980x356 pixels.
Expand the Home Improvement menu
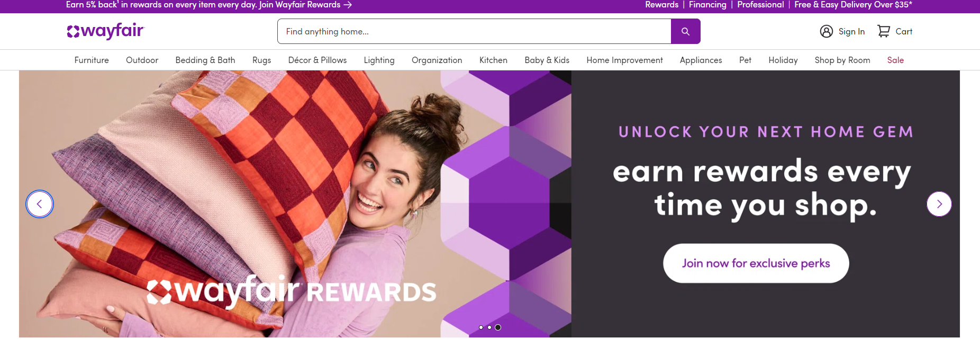pyautogui.click(x=624, y=60)
